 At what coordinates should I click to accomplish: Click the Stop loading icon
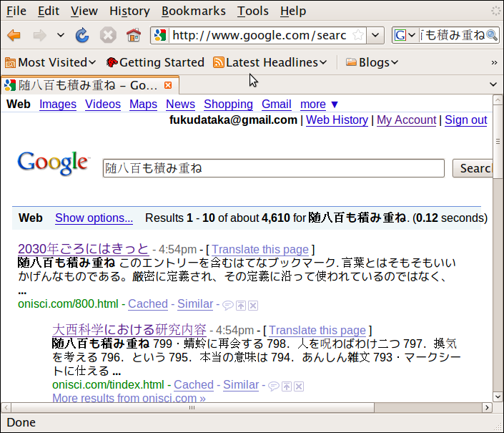tap(108, 35)
